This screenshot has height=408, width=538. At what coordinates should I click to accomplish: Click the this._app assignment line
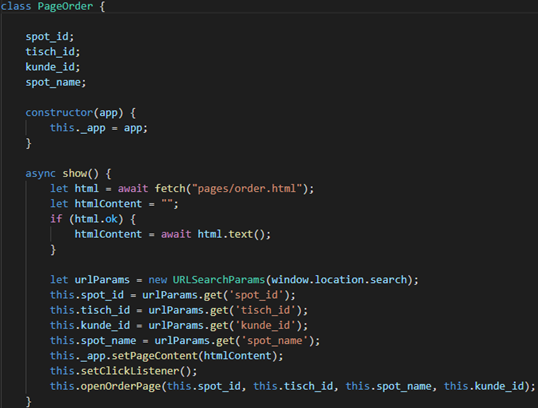tap(99, 128)
